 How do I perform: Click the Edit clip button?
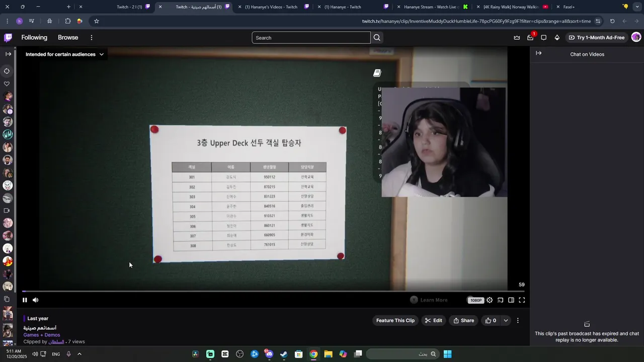[433, 320]
